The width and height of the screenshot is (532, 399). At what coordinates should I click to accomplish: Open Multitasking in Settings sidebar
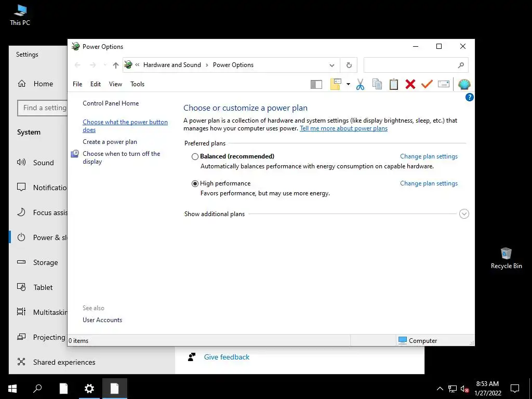tap(42, 312)
